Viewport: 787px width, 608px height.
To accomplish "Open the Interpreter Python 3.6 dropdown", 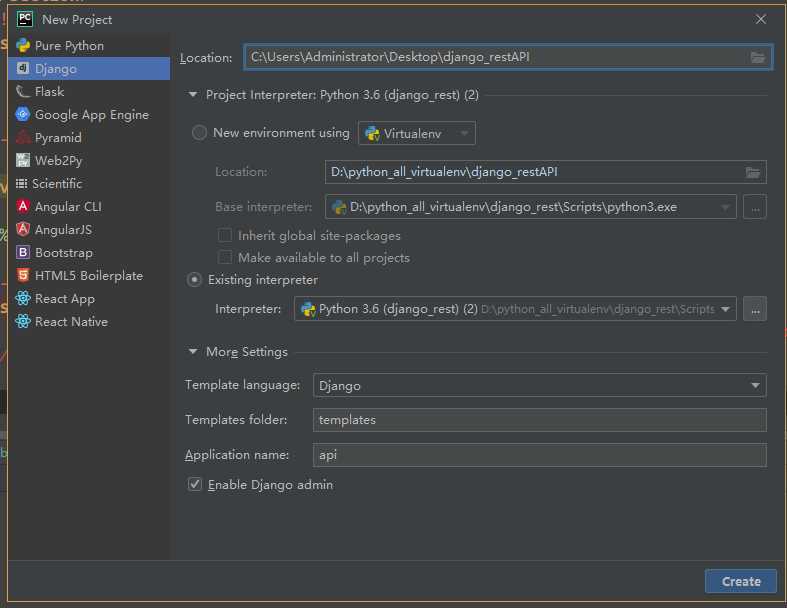I will click(515, 309).
